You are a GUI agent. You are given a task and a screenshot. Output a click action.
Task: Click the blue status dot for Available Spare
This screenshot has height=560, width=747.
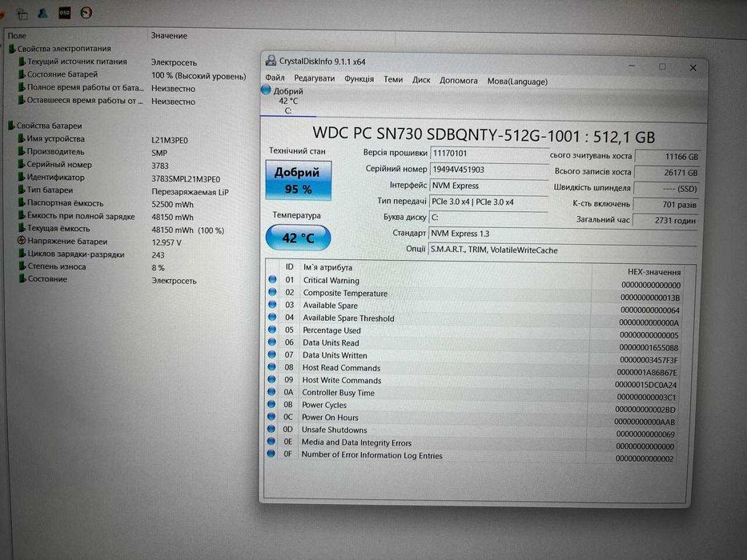(x=272, y=304)
